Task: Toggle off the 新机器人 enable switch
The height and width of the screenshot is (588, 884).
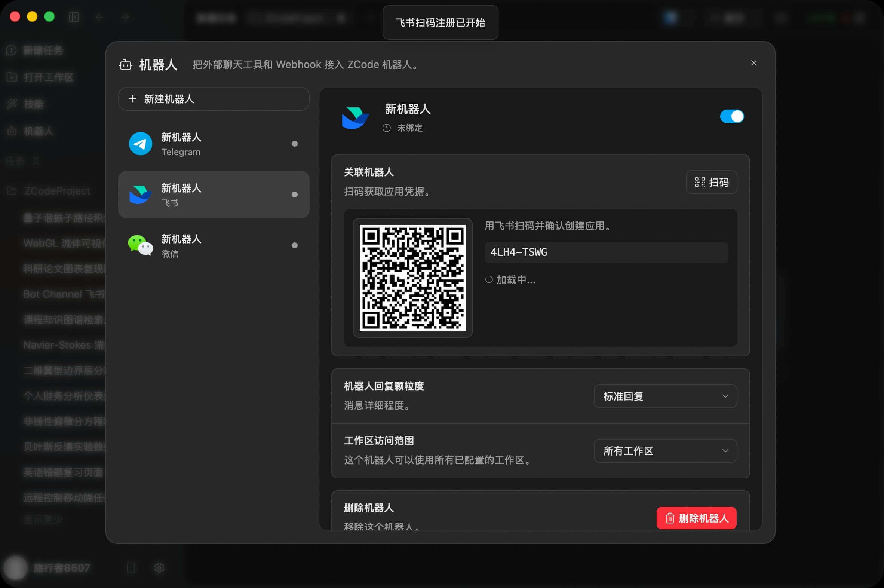Action: (x=732, y=116)
